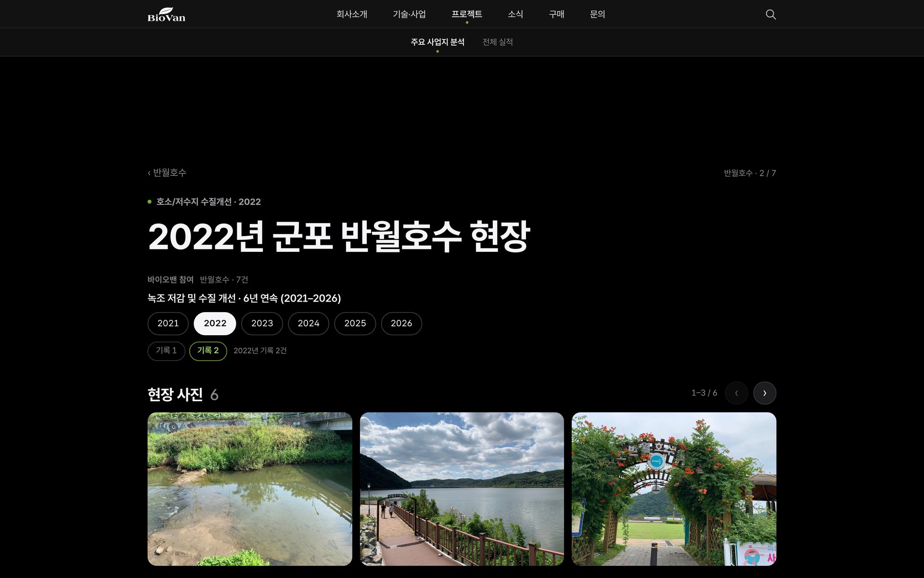Screen dimensions: 924x578
Task: Click the 1–3 / 6 photo counter
Action: (x=704, y=393)
